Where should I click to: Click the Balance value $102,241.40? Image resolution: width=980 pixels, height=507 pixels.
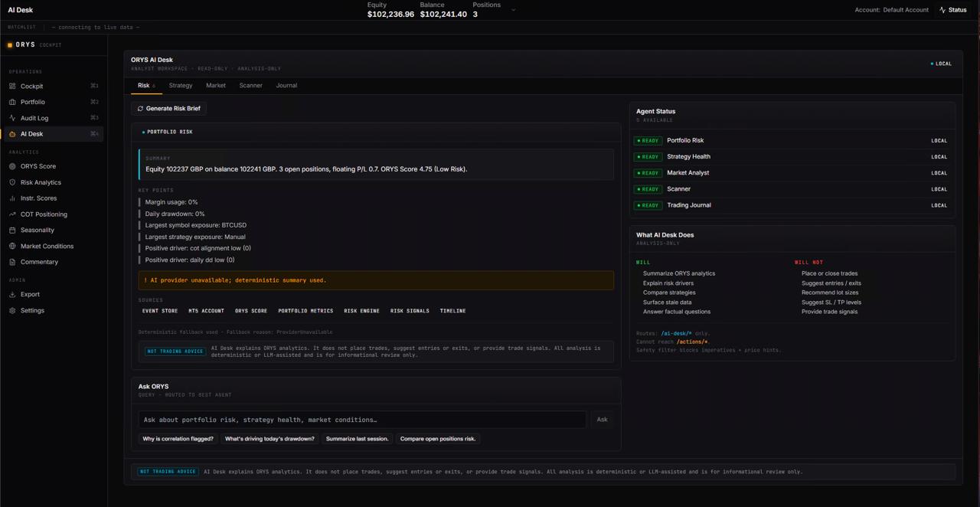tap(443, 15)
